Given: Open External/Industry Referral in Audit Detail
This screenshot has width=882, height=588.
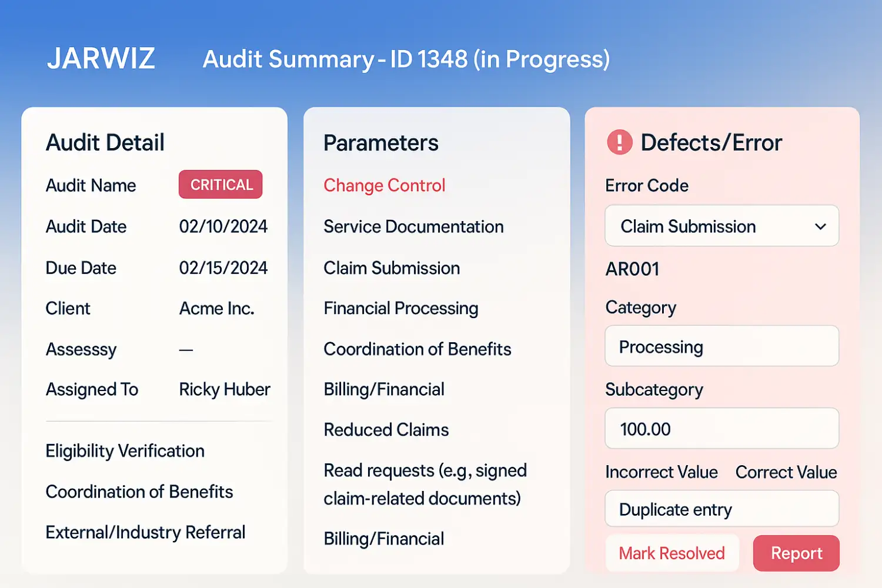Looking at the screenshot, I should pos(146,532).
